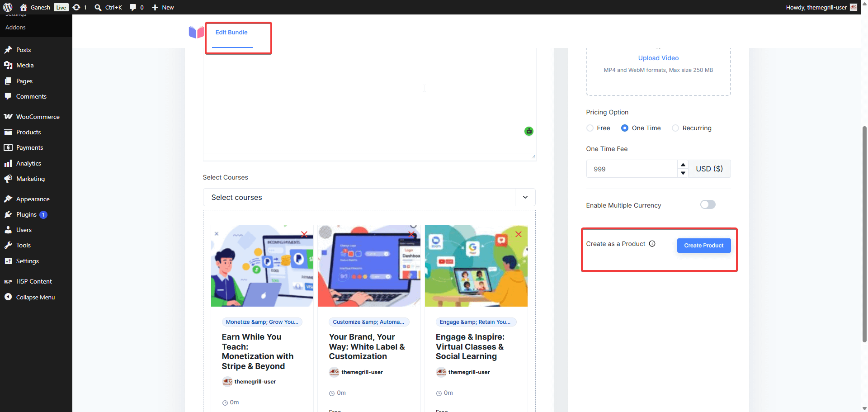Remove the Engage & Inspire course

tap(519, 234)
